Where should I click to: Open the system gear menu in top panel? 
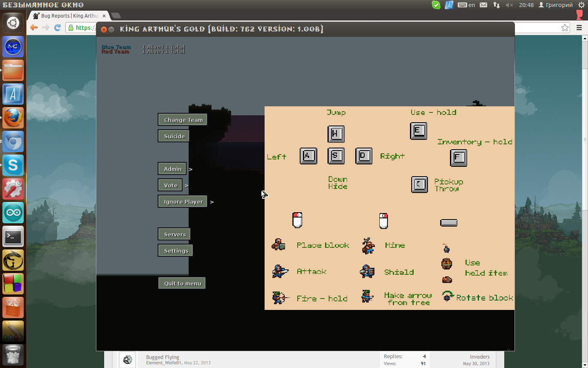(x=581, y=5)
